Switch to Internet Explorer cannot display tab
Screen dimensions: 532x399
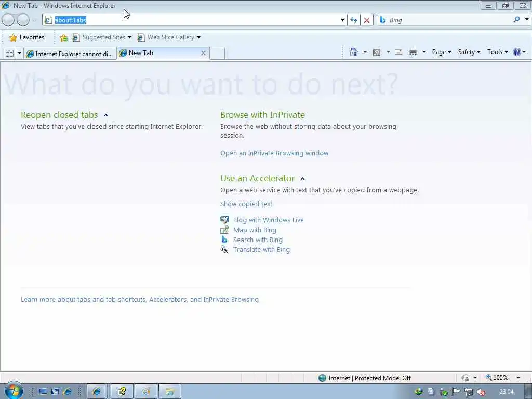pos(70,54)
